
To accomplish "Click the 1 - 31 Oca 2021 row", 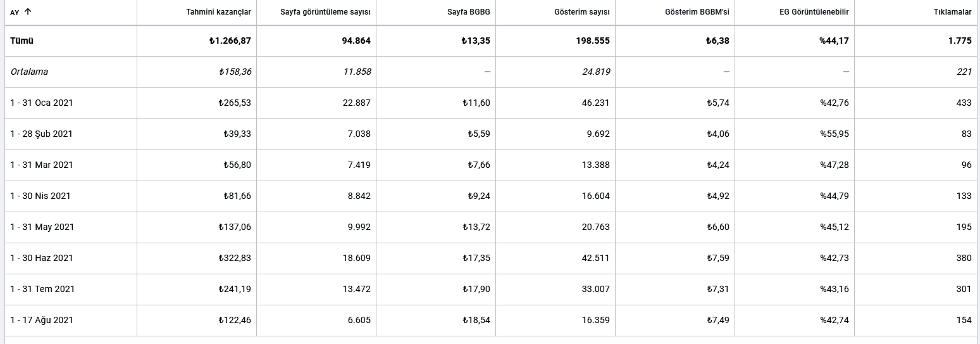I will click(490, 103).
